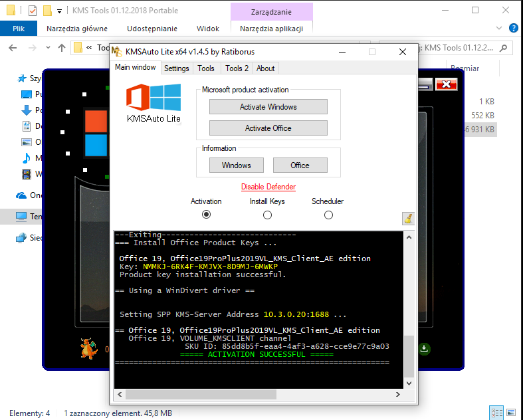Open Pictures icon in Explorer sidebar
523x420 pixels.
click(x=27, y=142)
